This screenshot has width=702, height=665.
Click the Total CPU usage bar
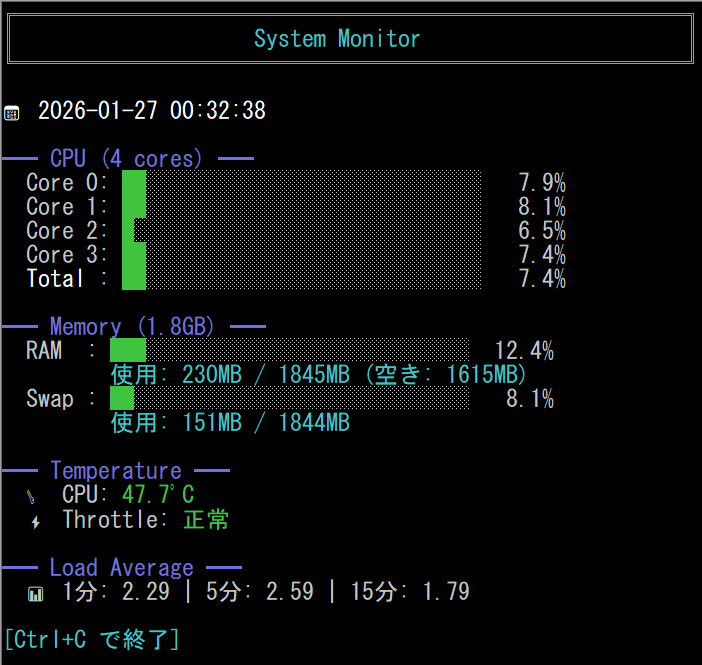tap(302, 278)
